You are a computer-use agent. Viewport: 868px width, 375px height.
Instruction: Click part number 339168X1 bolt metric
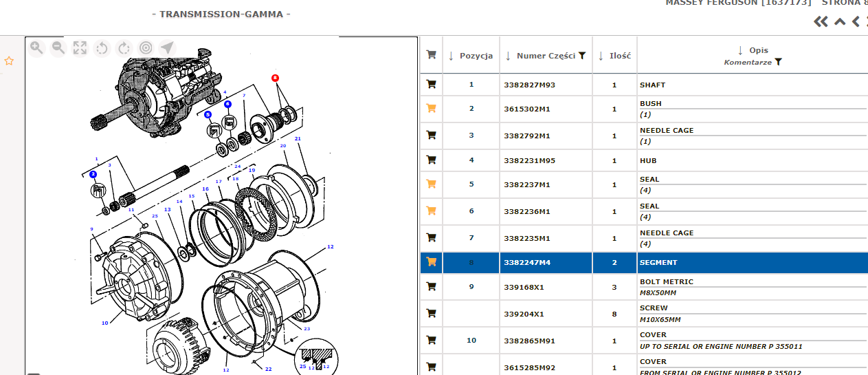[x=523, y=287]
